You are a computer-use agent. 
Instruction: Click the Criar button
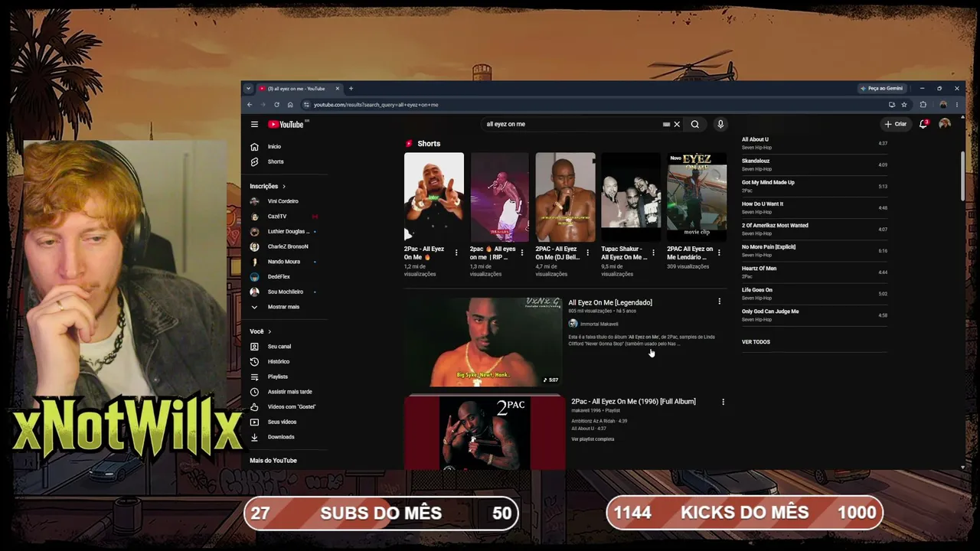click(895, 124)
